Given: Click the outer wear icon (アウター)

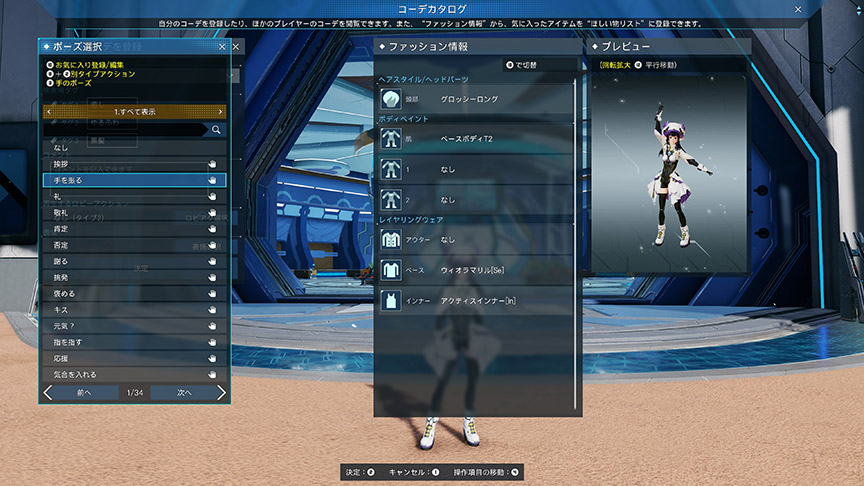Looking at the screenshot, I should (x=391, y=239).
